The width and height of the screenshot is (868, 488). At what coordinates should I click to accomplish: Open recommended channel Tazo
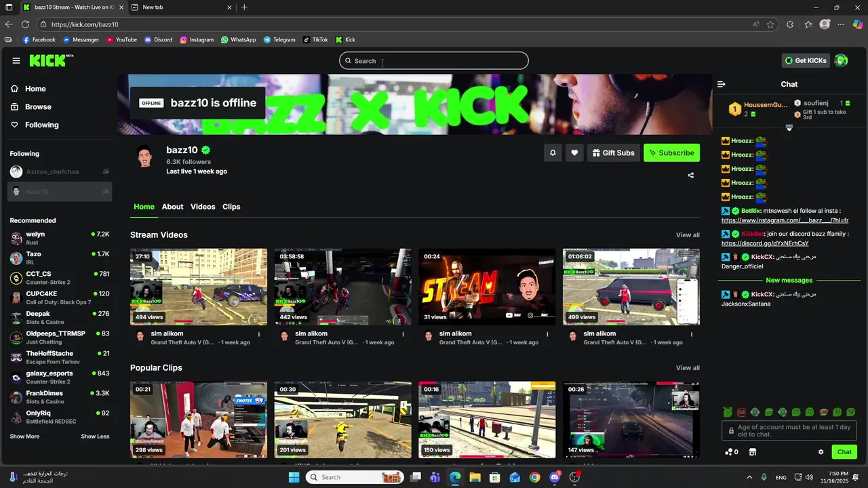(60, 258)
